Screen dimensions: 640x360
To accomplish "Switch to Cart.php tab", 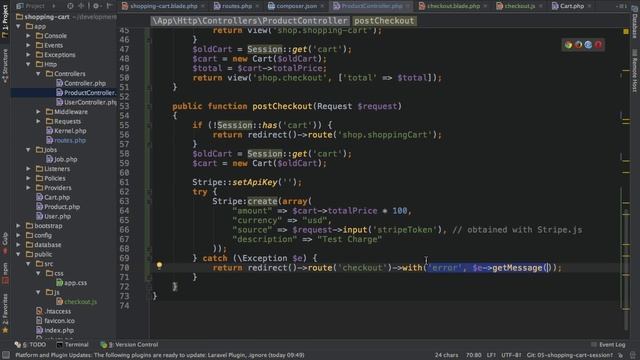I will tap(571, 6).
